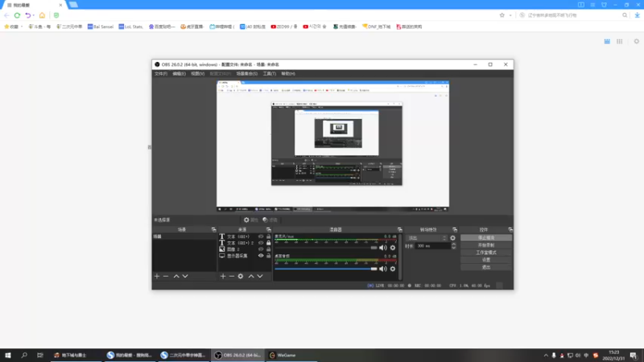644x362 pixels.
Task: Remove selected scene with minus icon
Action: 166,276
